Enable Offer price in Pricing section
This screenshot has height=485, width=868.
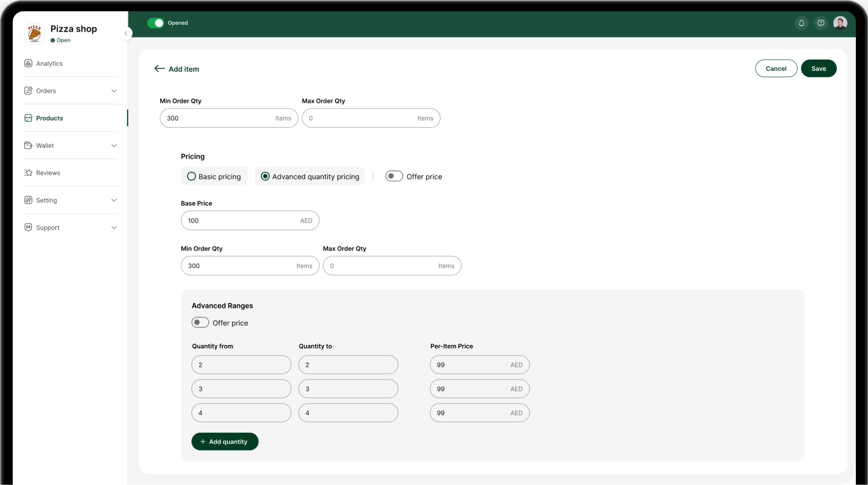click(394, 176)
